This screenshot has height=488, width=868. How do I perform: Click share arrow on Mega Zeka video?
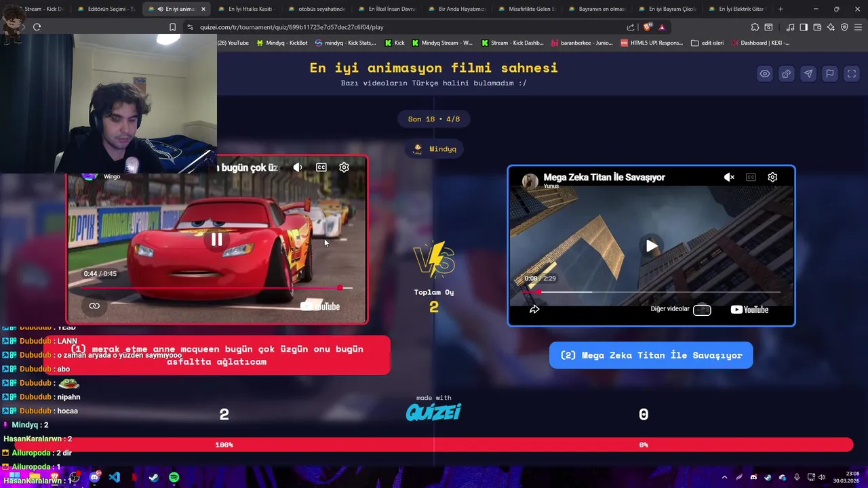[534, 309]
